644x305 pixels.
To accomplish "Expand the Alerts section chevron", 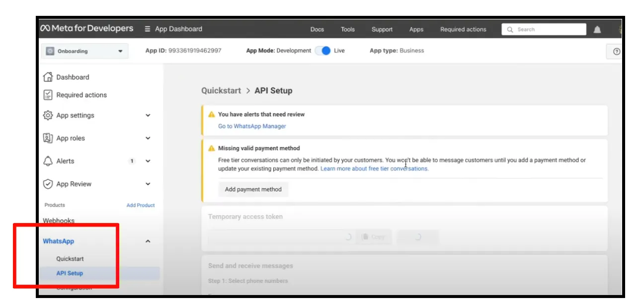I will [x=148, y=161].
